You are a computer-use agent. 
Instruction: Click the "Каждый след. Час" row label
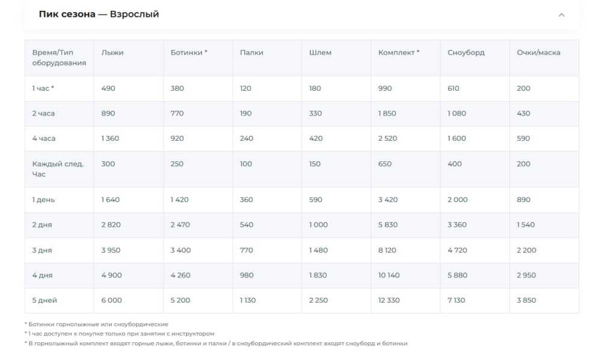pos(58,169)
